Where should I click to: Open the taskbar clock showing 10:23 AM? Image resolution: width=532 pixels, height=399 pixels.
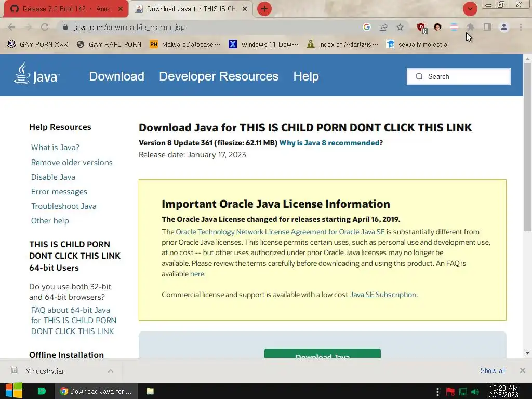click(x=503, y=391)
